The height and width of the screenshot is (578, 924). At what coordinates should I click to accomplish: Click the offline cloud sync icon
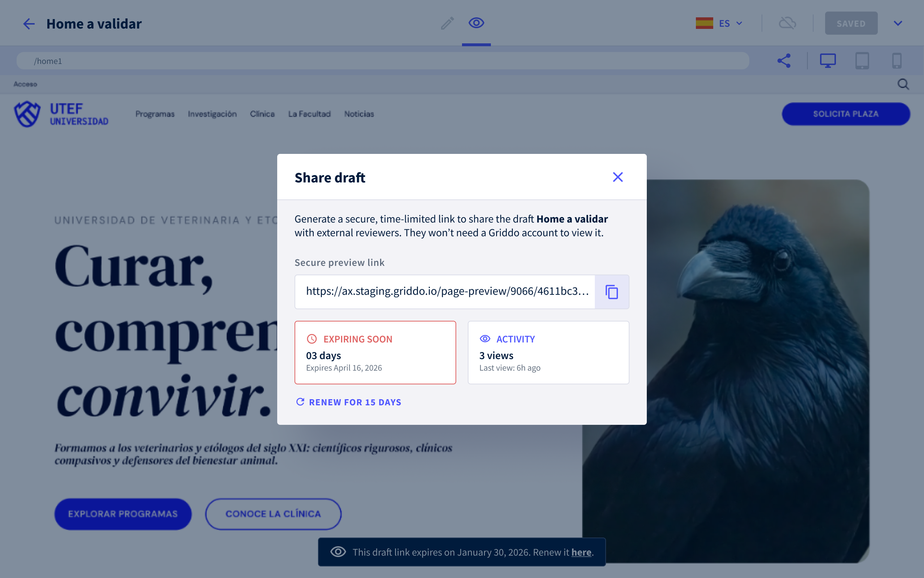(x=787, y=23)
